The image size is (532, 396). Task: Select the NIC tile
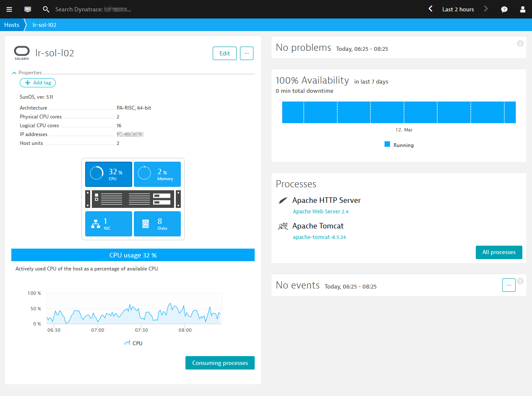[x=109, y=224]
